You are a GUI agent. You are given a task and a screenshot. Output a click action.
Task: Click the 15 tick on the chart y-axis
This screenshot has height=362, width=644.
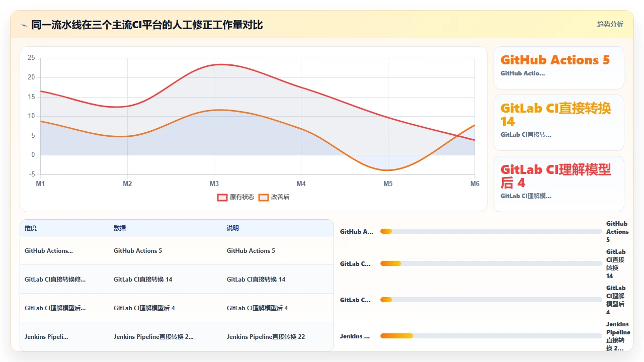[31, 97]
